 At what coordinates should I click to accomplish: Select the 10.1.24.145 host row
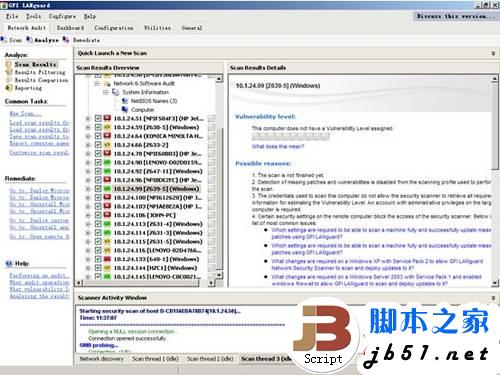(157, 276)
